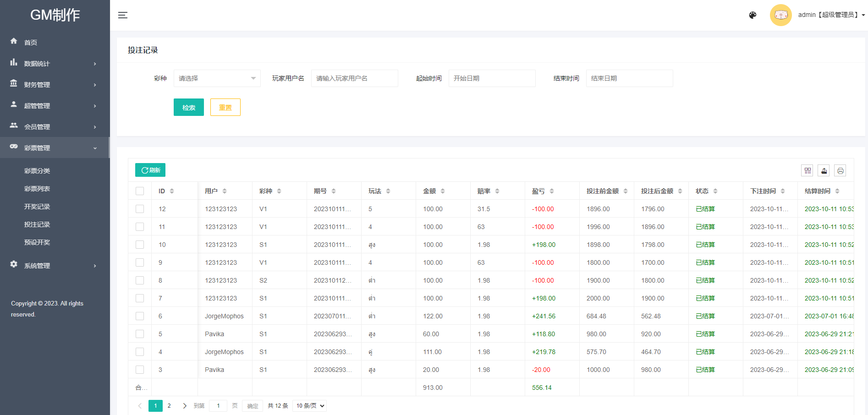Sort by 金额 column arrows
The width and height of the screenshot is (868, 415).
point(443,191)
